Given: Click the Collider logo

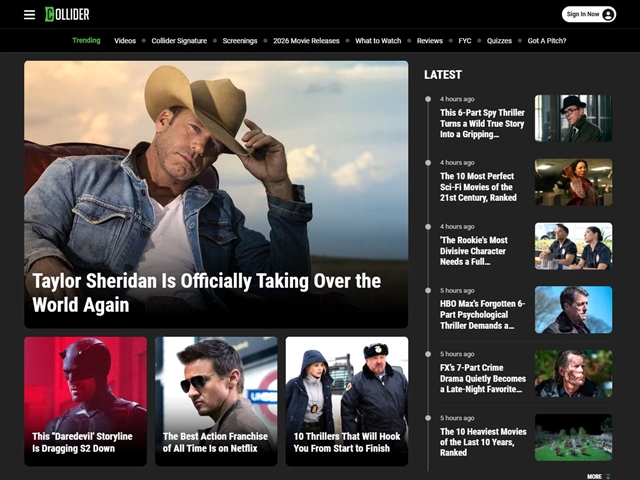Looking at the screenshot, I should (67, 14).
